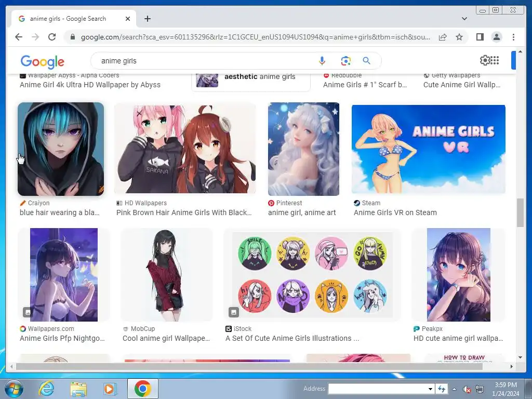Screen dimensions: 532x399
Task: Open the 'Cool anime girl Wallpape...' link
Action: click(x=166, y=338)
